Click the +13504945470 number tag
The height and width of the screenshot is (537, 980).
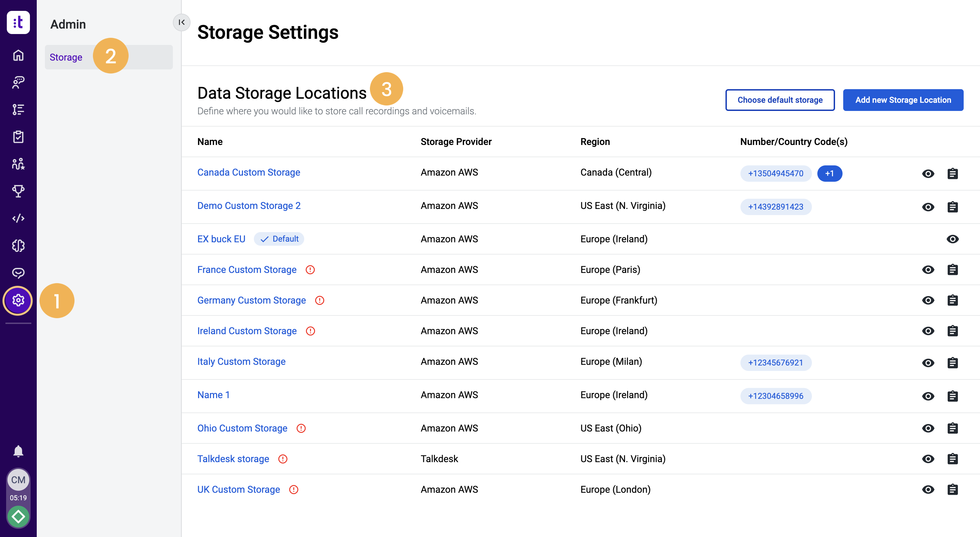(776, 174)
